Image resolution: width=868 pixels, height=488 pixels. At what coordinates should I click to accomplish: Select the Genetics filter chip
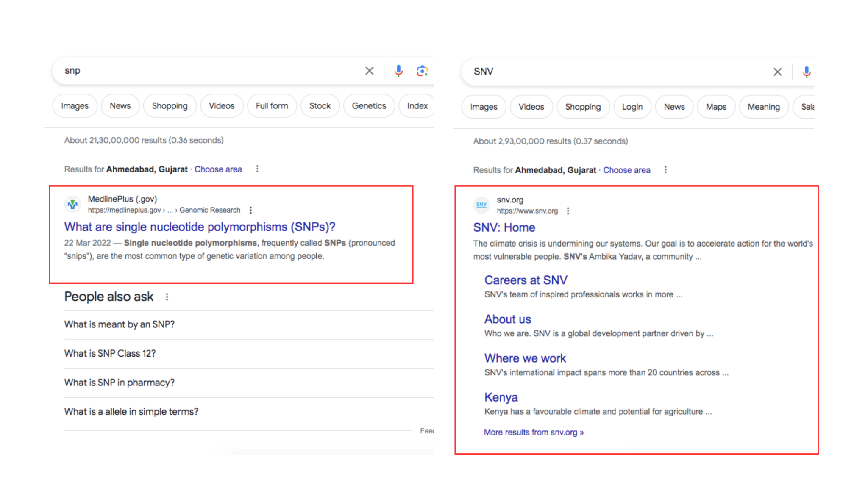click(369, 106)
